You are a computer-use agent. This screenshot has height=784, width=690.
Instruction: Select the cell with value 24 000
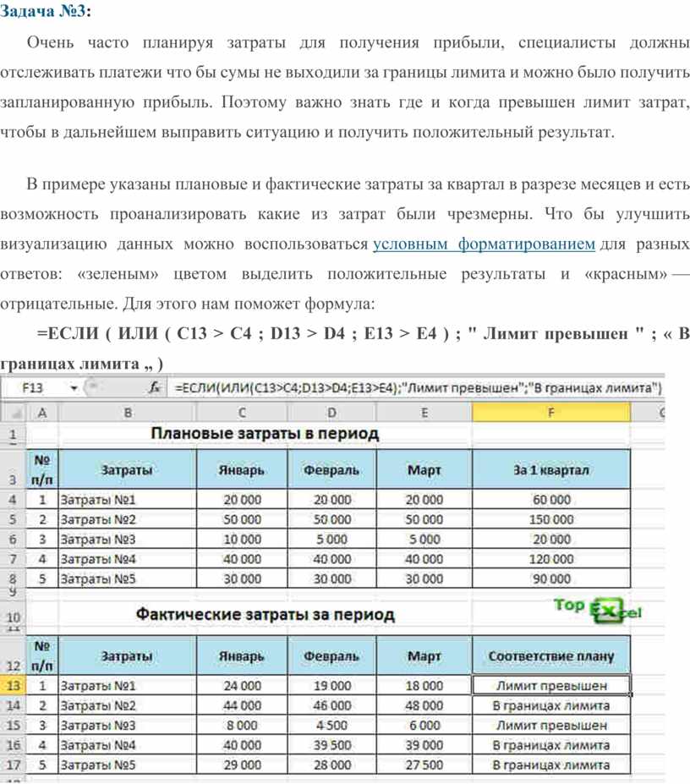click(242, 686)
